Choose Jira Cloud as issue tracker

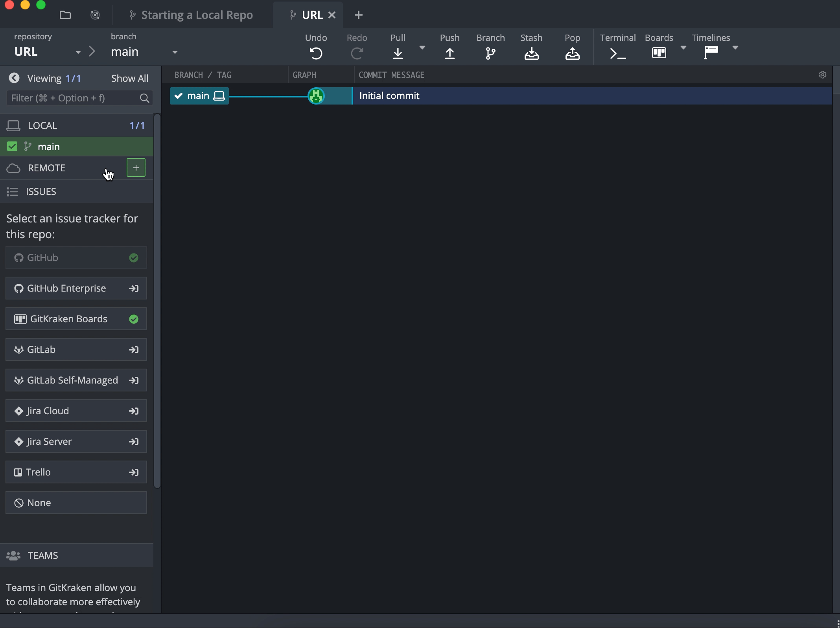(76, 411)
